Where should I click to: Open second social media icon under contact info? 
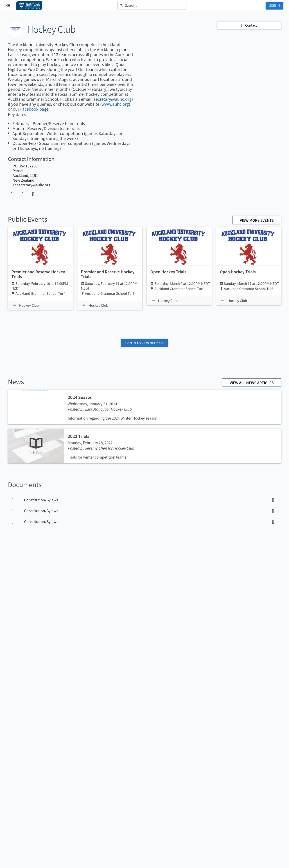(x=22, y=194)
